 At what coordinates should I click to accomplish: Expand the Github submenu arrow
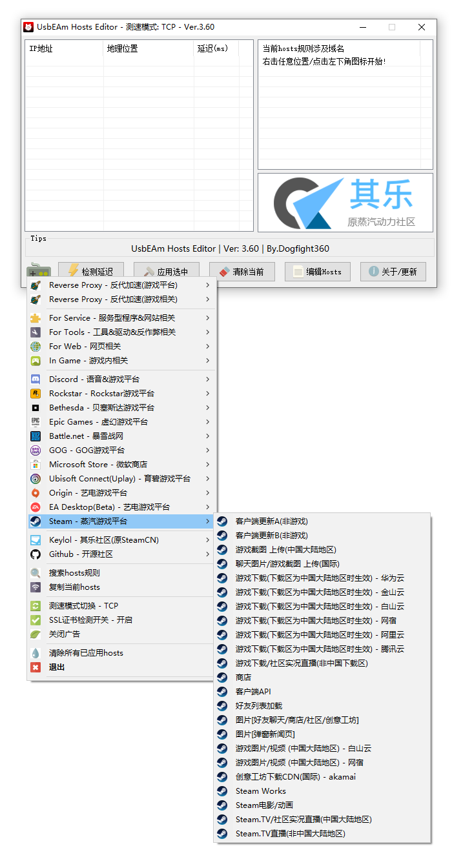pos(208,554)
